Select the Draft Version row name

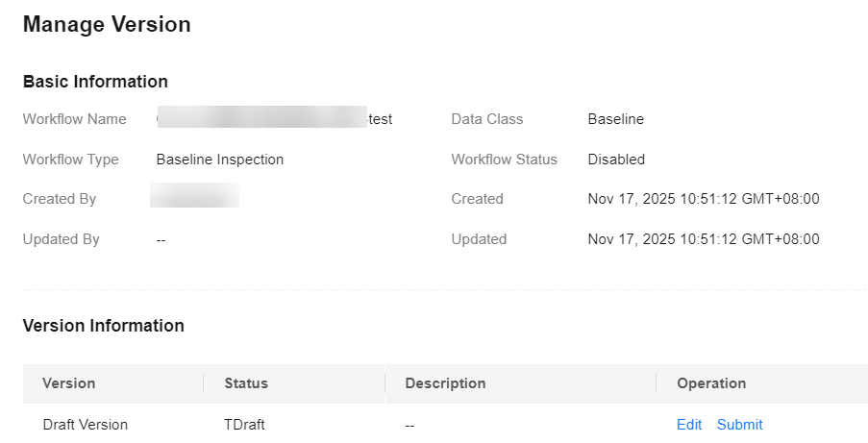point(86,425)
